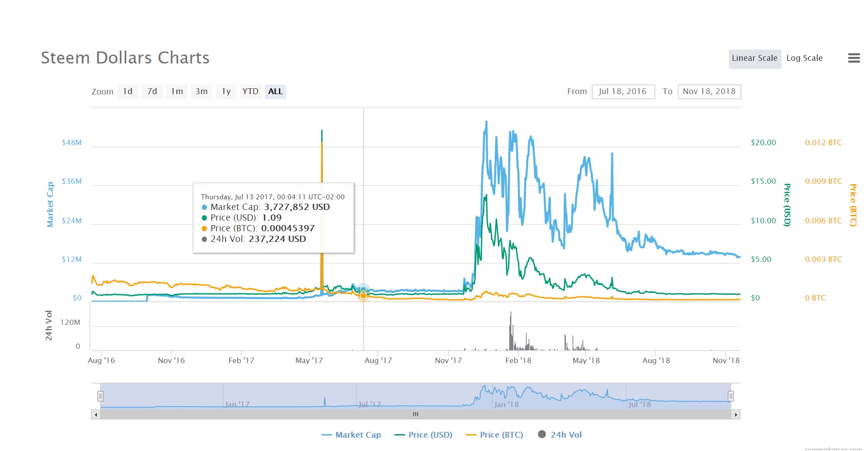Grab the right navigator range handle
This screenshot has width=868, height=451.
[x=731, y=396]
